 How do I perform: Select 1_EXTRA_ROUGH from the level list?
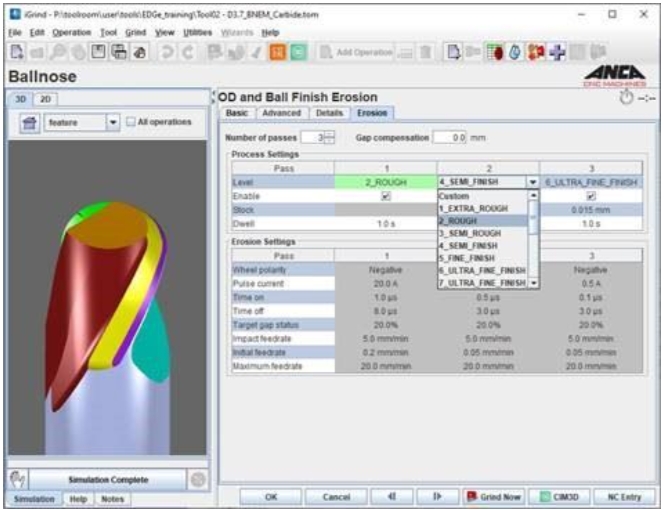click(x=483, y=208)
